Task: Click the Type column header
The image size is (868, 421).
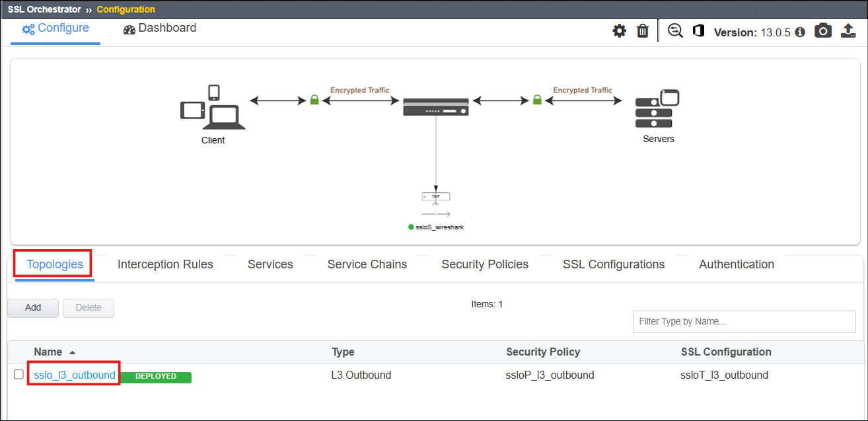Action: tap(343, 352)
